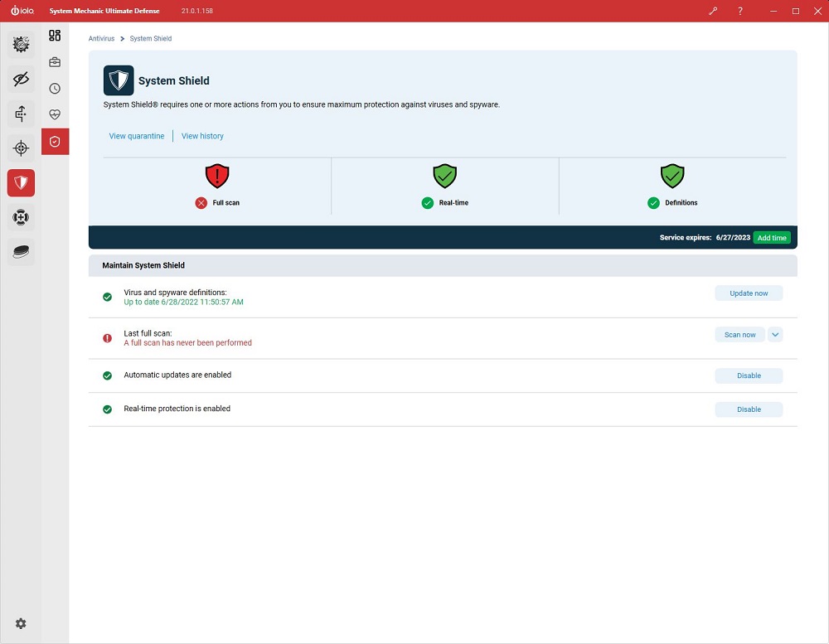
Task: Select the heart-monitor health icon
Action: [x=55, y=114]
